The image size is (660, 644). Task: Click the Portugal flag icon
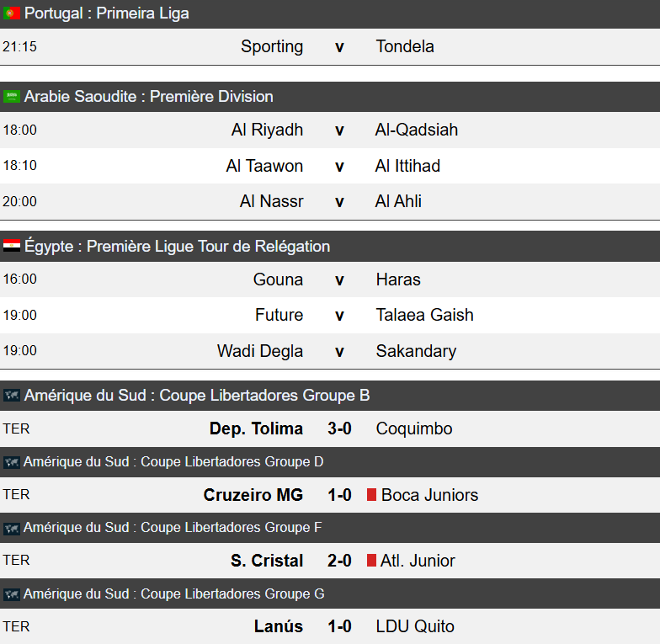(12, 13)
